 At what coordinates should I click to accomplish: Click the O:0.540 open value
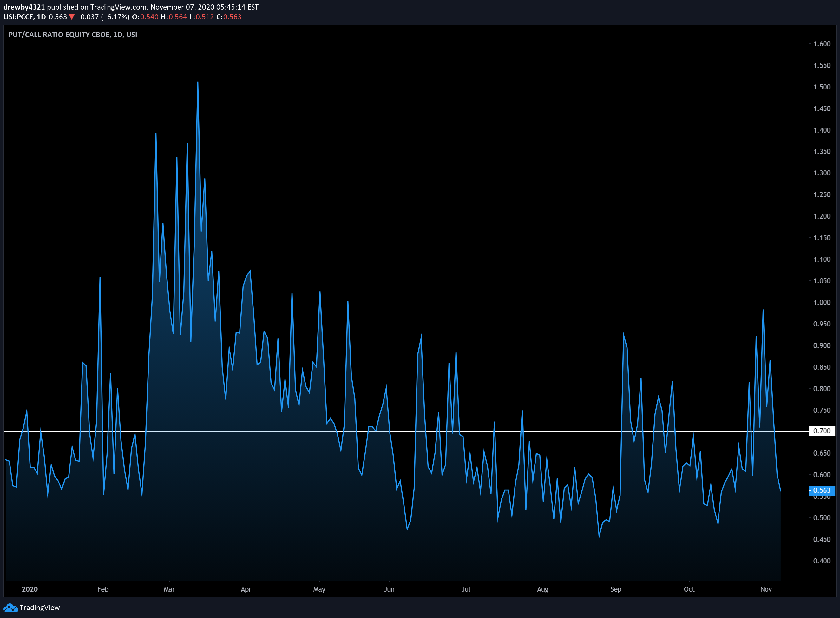pos(145,17)
